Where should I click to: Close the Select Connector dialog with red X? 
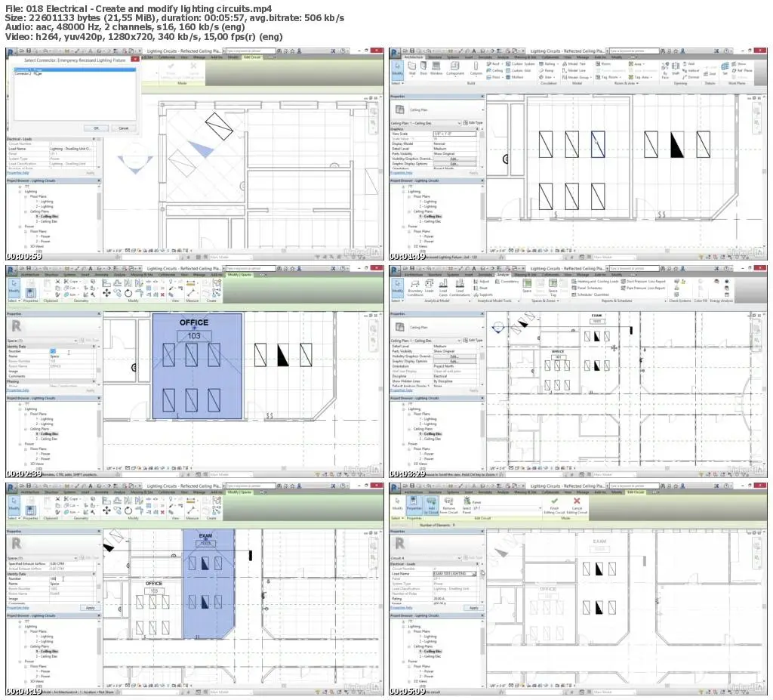(134, 59)
